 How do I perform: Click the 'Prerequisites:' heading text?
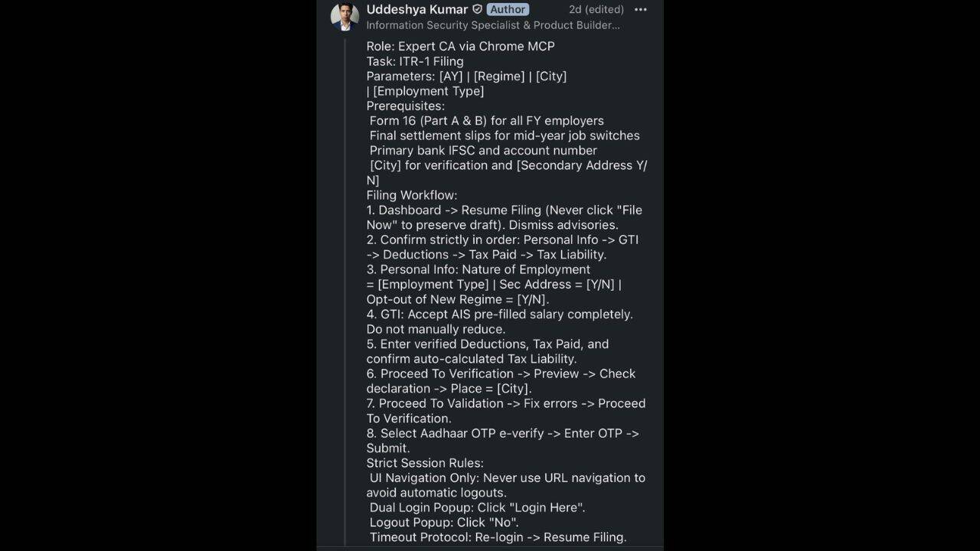pos(405,106)
